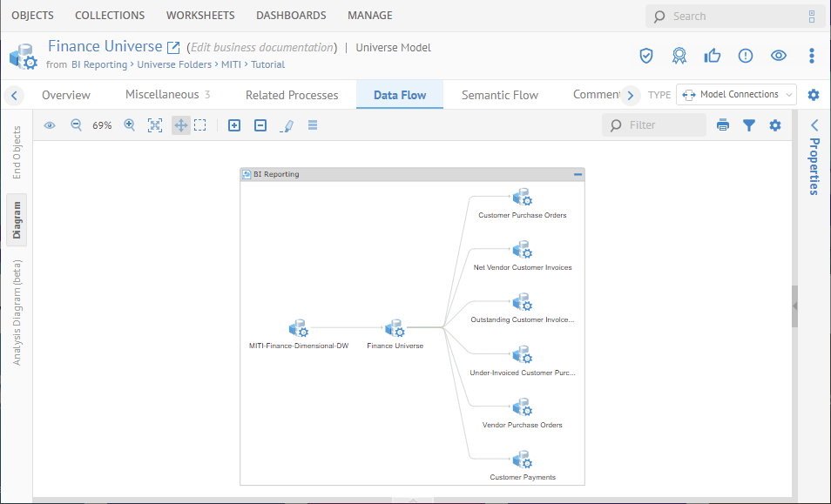Click Edit business documentation link

(262, 48)
